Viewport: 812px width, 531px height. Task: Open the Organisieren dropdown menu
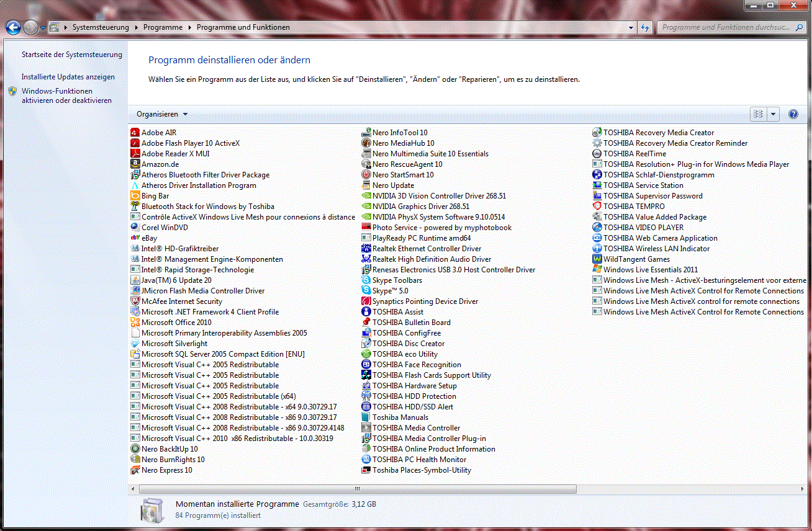click(162, 114)
